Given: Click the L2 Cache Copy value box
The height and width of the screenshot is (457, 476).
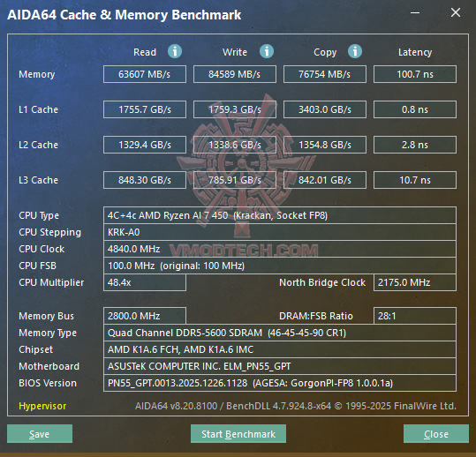Looking at the screenshot, I should [325, 145].
